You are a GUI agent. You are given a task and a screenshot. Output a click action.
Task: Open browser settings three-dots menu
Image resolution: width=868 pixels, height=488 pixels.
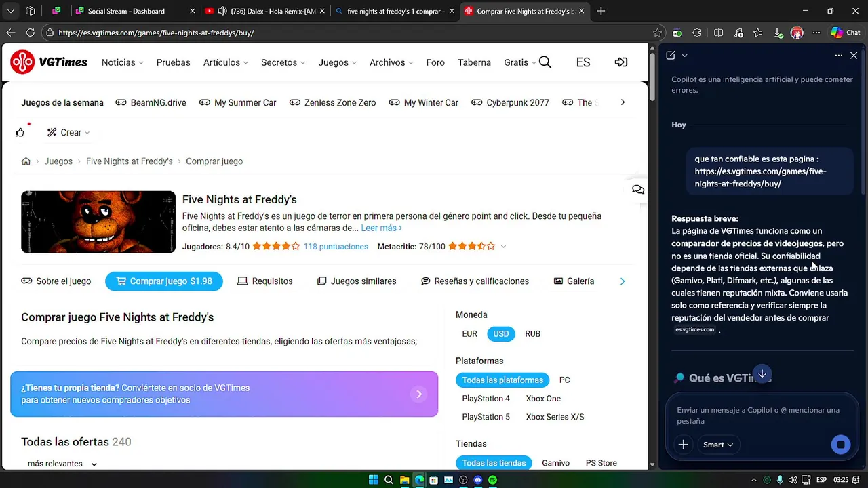[816, 33]
